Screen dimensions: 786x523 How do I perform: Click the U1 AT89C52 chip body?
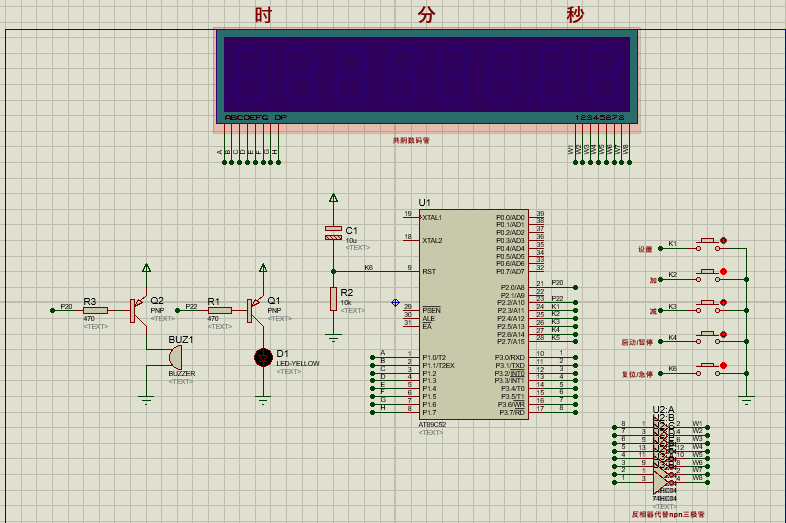pos(474,314)
